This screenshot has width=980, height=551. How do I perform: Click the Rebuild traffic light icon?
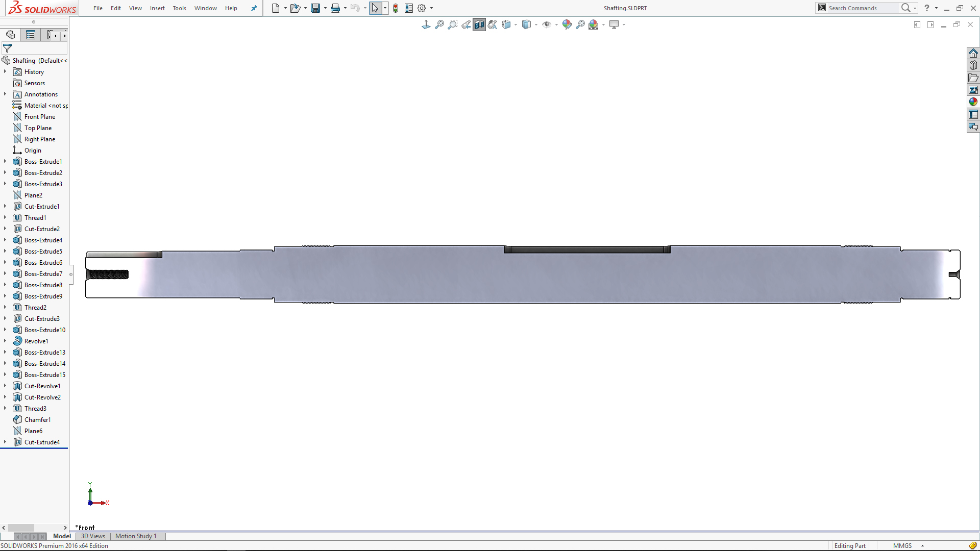pyautogui.click(x=396, y=8)
